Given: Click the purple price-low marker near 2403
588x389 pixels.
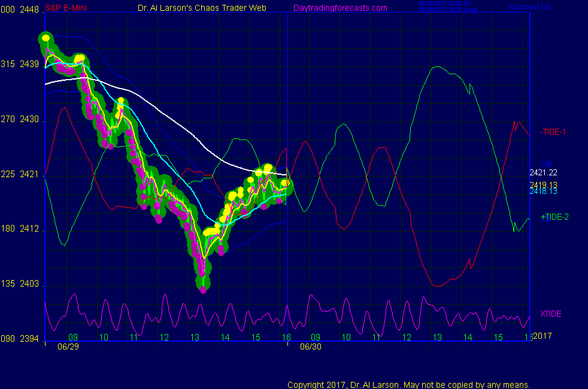Looking at the screenshot, I should [x=203, y=290].
